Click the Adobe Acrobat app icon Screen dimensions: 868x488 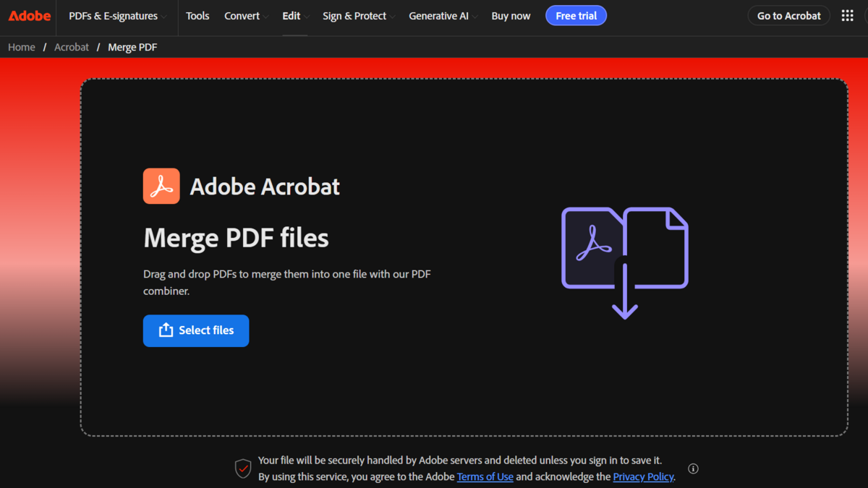pos(161,186)
